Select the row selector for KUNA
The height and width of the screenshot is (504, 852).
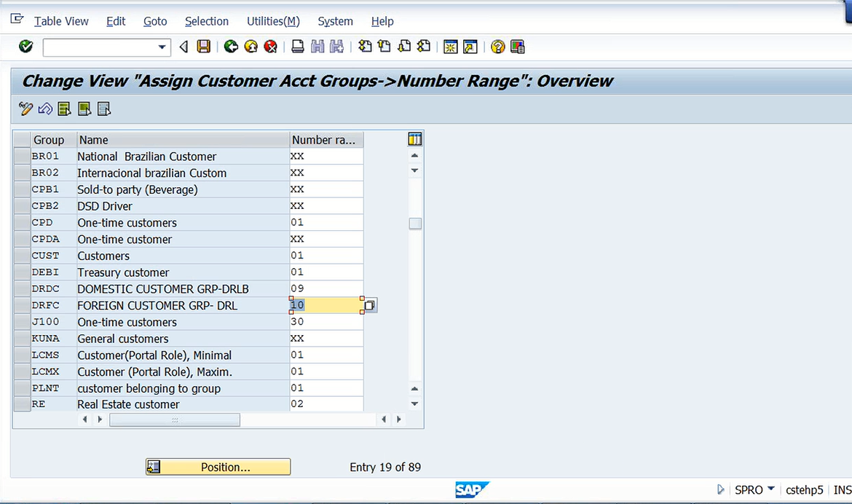click(x=22, y=339)
